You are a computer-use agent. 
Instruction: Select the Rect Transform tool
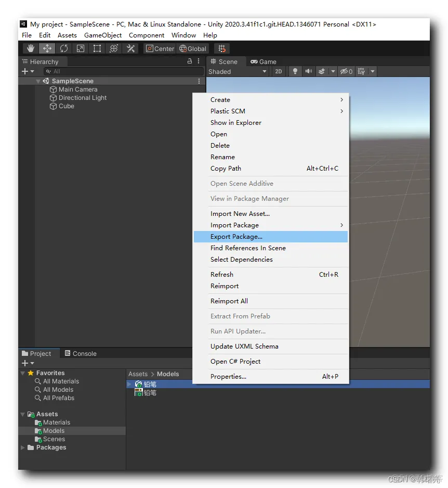[97, 48]
